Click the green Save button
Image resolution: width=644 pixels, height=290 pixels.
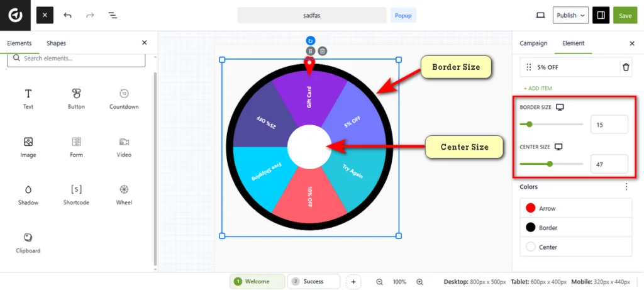tap(625, 15)
